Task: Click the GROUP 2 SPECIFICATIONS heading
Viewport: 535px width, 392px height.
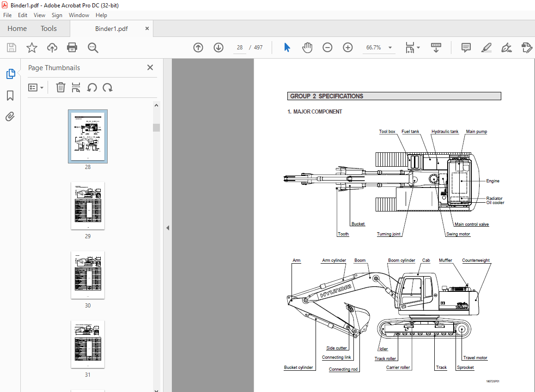Action: tap(327, 96)
